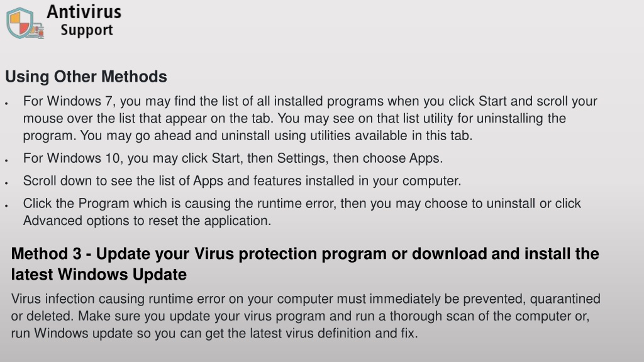Click the mouse over the list line
This screenshot has height=362, width=644.
tap(294, 119)
